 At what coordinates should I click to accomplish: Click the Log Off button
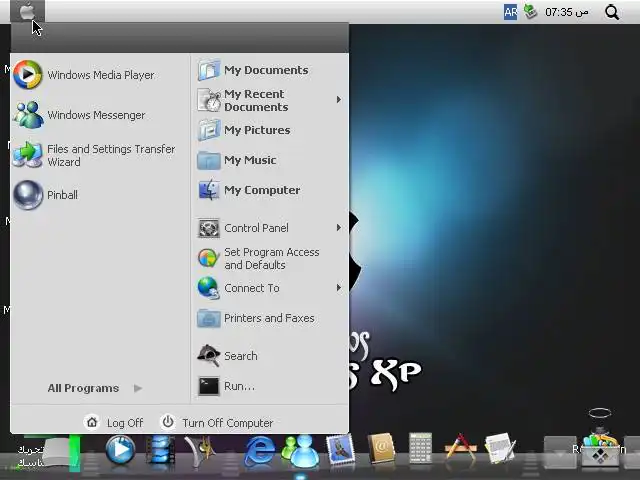point(114,422)
